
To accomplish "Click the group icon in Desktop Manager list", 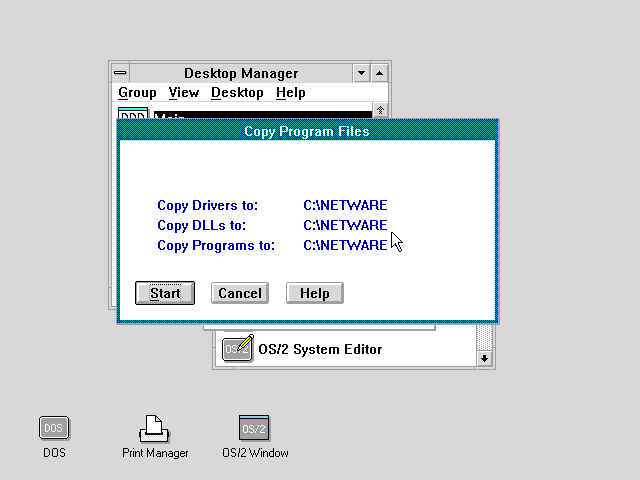I will pyautogui.click(x=133, y=113).
